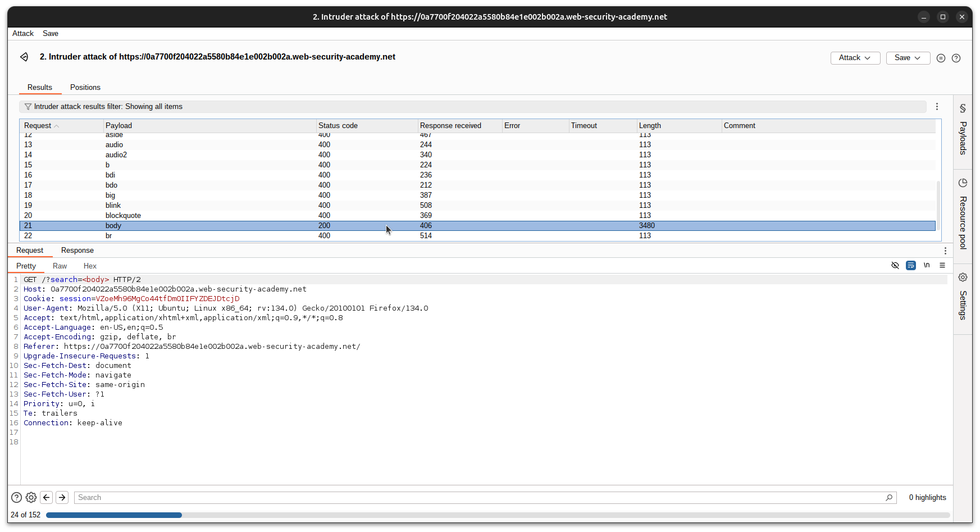Click the Cookie session value in request
Image resolution: width=980 pixels, height=532 pixels.
[x=167, y=299]
